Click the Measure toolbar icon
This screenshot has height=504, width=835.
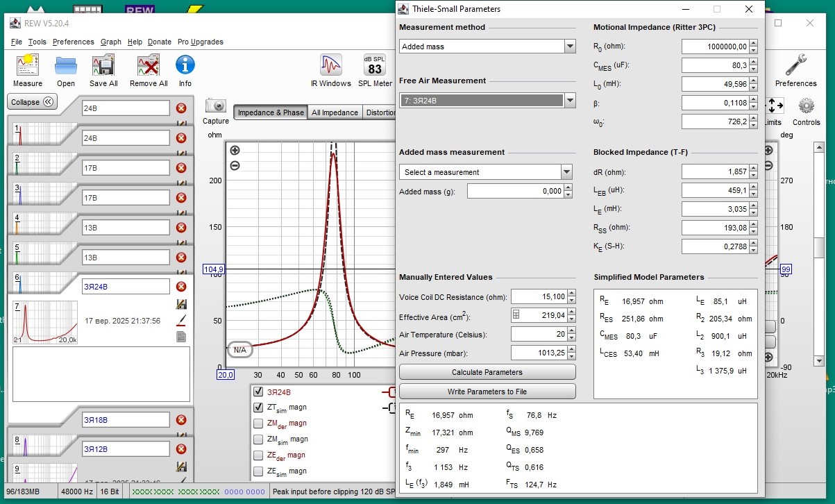point(28,67)
